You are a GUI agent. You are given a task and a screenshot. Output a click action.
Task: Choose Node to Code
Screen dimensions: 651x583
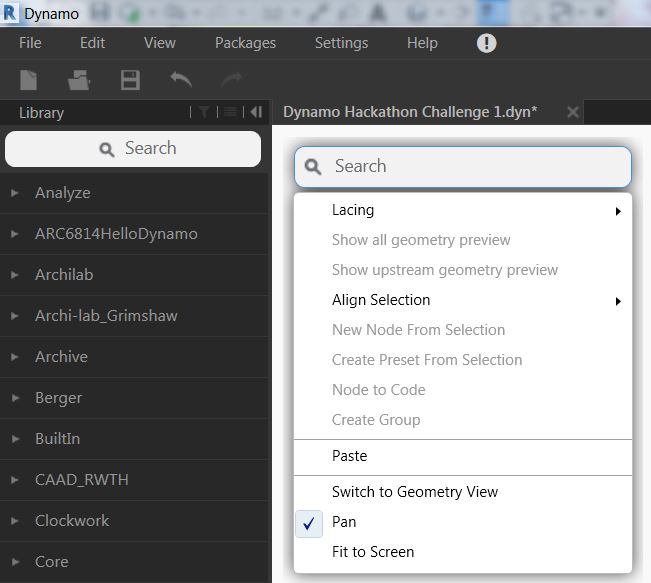(x=463, y=390)
